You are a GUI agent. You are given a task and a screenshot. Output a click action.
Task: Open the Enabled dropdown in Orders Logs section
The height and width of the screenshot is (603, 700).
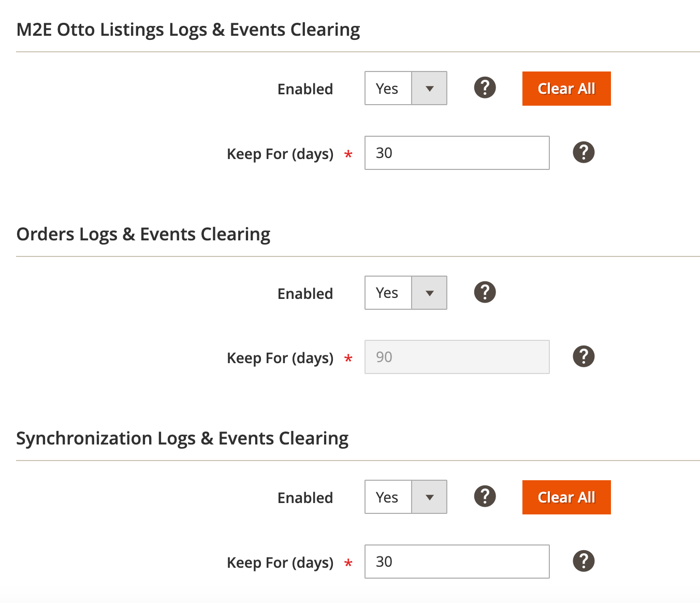(429, 293)
